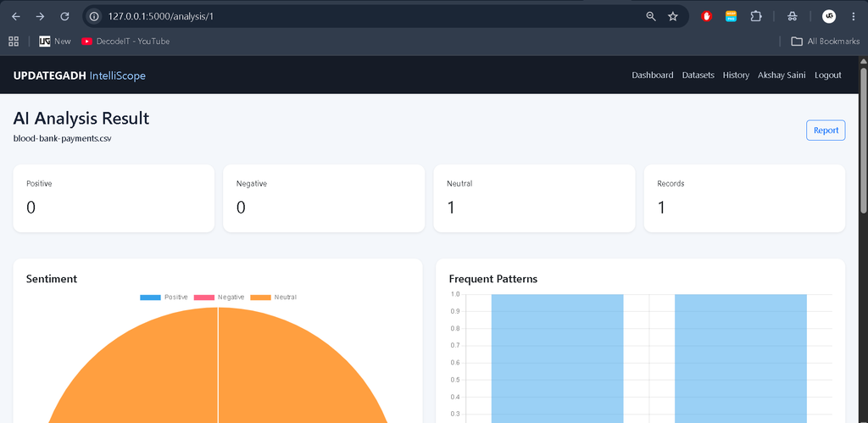
Task: Open the History nav link
Action: (736, 75)
